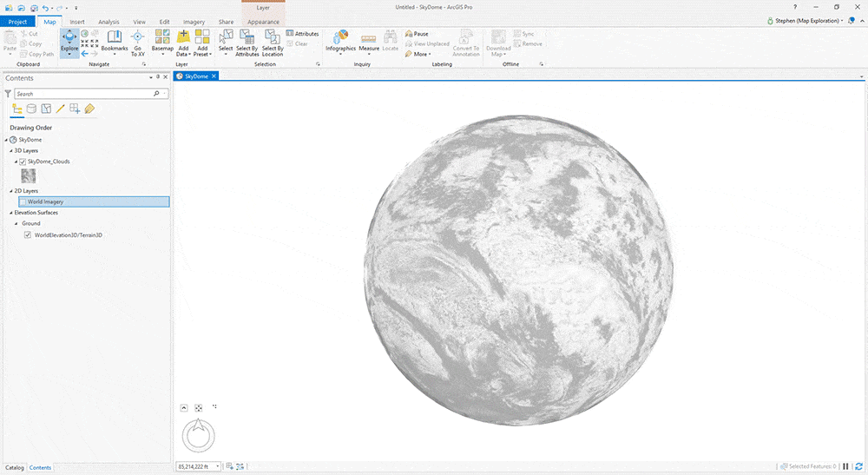Open the map scale dropdown
This screenshot has width=868, height=475.
220,466
